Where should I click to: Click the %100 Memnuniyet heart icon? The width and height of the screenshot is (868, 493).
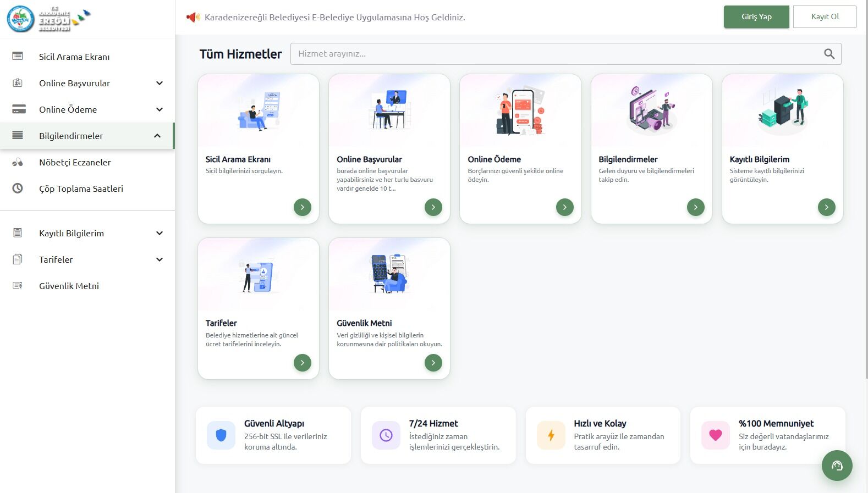[x=716, y=435]
